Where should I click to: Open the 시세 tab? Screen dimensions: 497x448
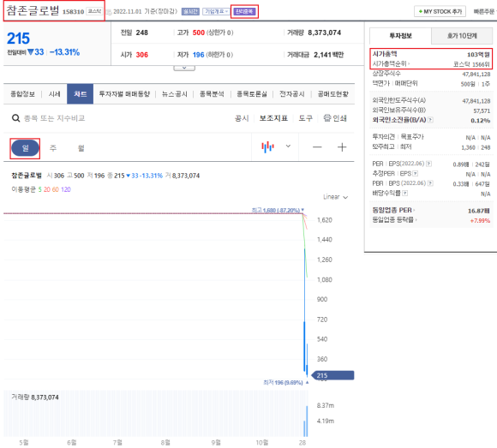54,93
